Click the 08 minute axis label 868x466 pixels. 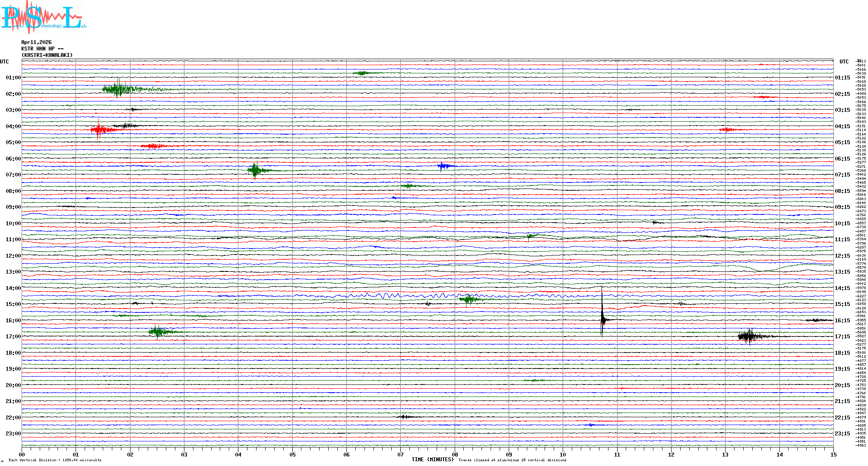click(455, 454)
